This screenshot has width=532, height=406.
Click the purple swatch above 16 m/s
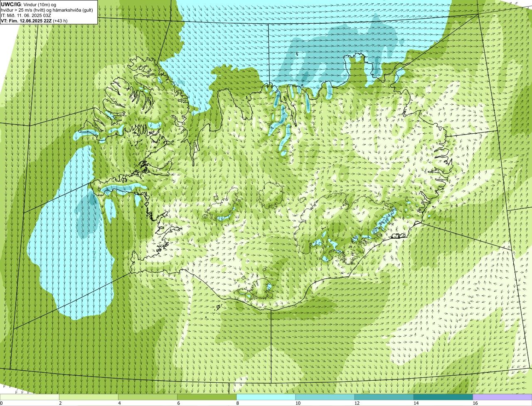502,397
